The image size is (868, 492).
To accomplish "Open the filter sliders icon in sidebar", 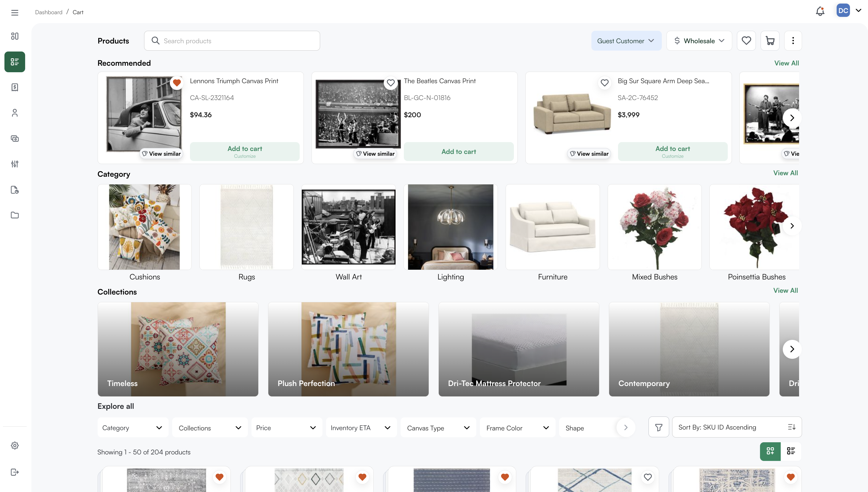I will (x=14, y=164).
